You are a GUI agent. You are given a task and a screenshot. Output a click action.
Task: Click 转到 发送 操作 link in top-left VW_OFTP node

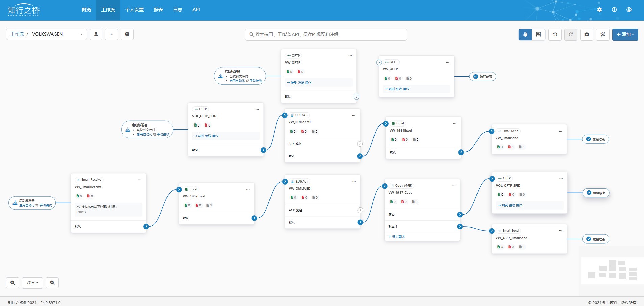[x=299, y=83]
